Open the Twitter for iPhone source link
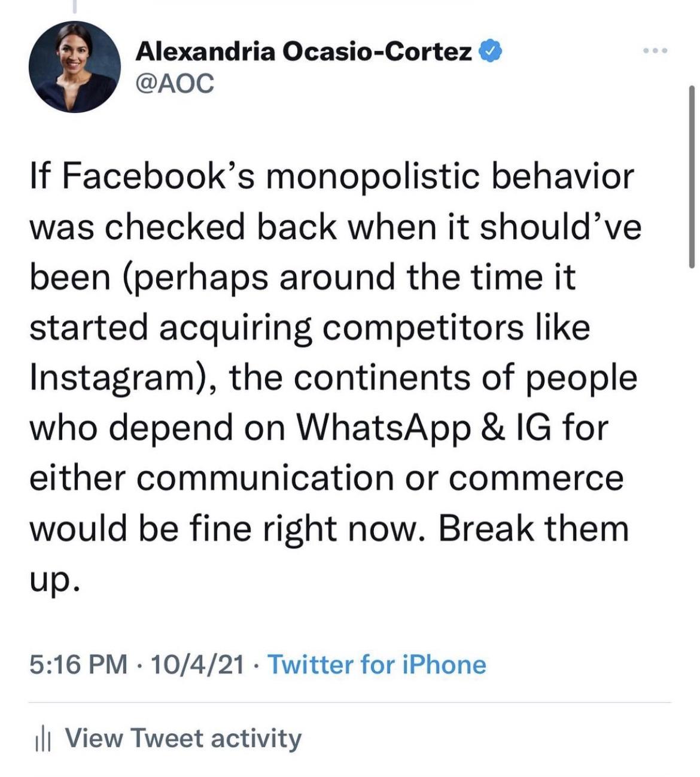This screenshot has height=777, width=700. coord(376,665)
